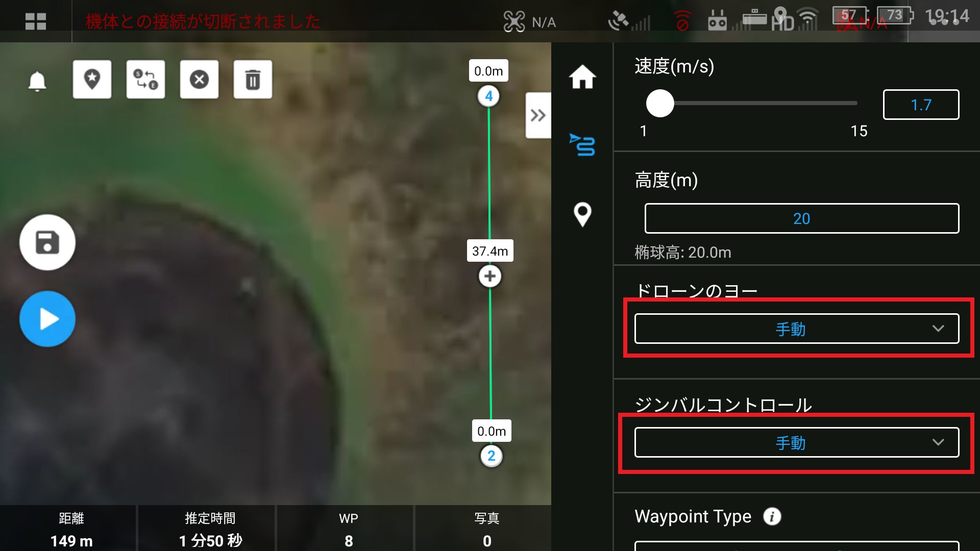
Task: Click the clear waypoints X button
Action: click(199, 80)
